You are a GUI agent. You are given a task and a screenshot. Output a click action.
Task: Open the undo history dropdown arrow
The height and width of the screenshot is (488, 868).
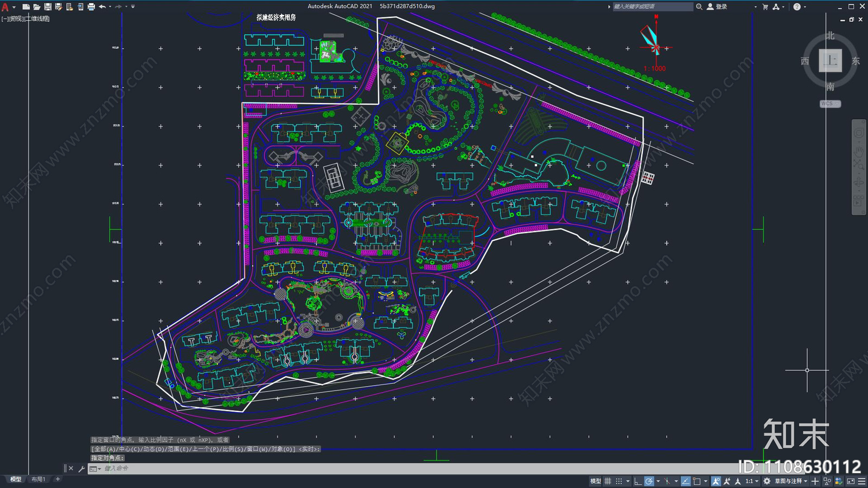point(110,7)
